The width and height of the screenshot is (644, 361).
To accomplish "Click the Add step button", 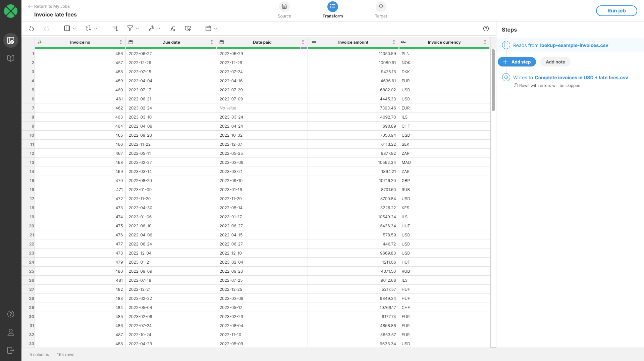I will (517, 62).
